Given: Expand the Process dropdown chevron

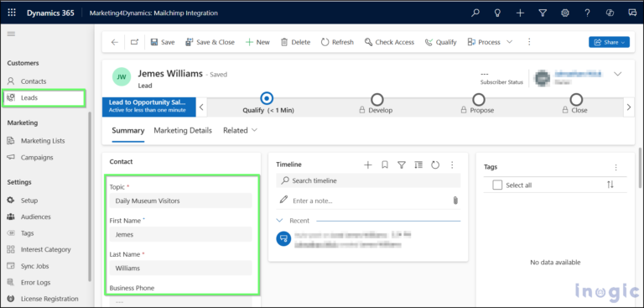Looking at the screenshot, I should [x=509, y=42].
